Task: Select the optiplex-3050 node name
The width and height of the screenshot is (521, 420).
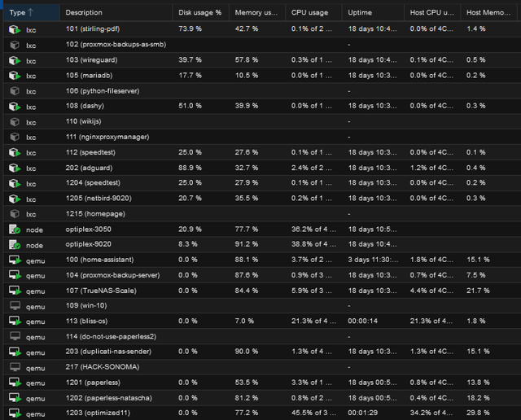Action: 89,230
